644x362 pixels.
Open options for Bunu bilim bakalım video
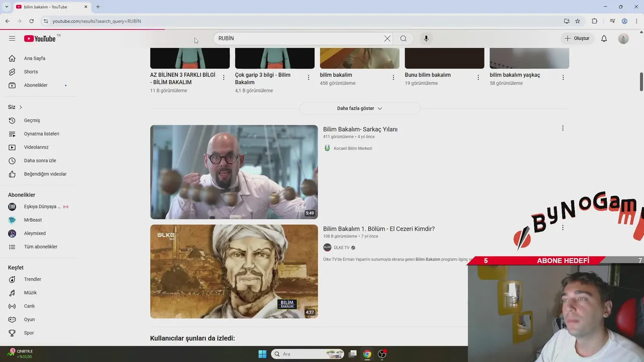[x=478, y=77]
